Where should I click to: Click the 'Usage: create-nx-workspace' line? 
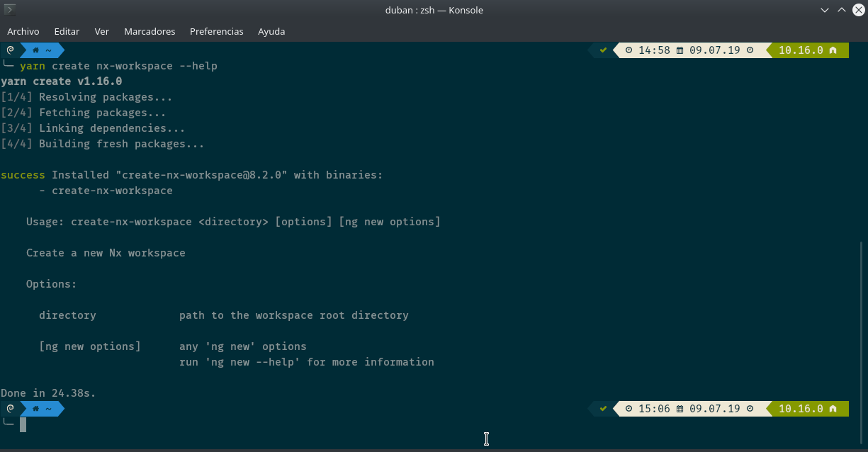tap(233, 222)
